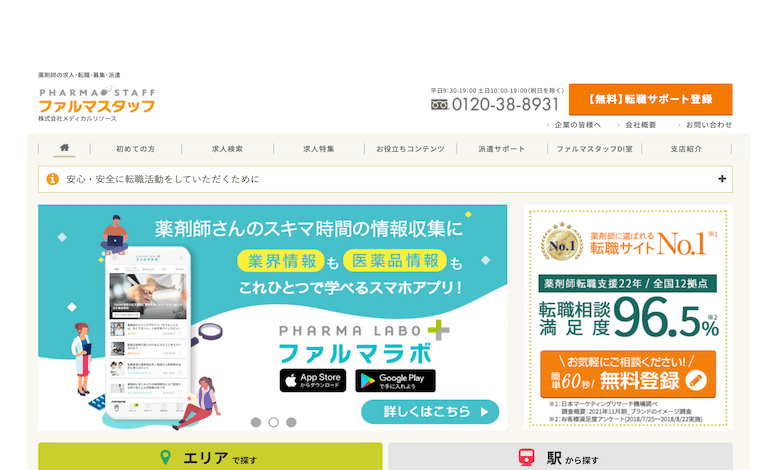Click the red train icon in 駅 tab
Viewport: 780px width, 470px height.
click(x=526, y=457)
